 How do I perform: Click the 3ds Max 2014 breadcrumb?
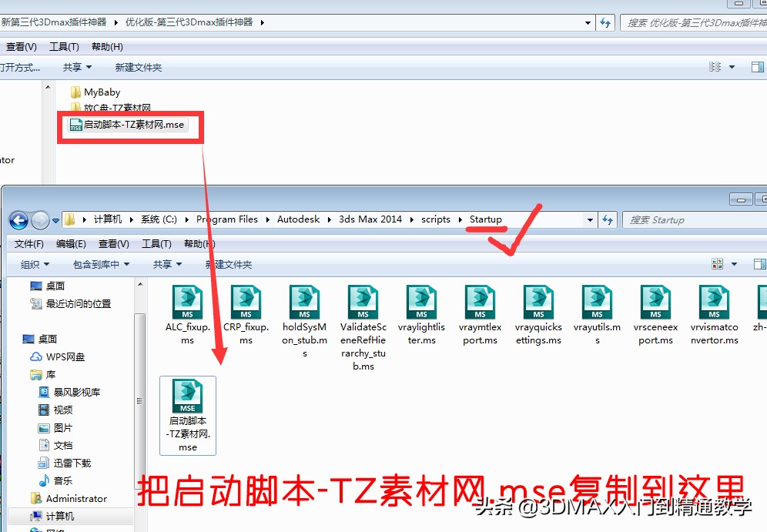click(x=370, y=219)
